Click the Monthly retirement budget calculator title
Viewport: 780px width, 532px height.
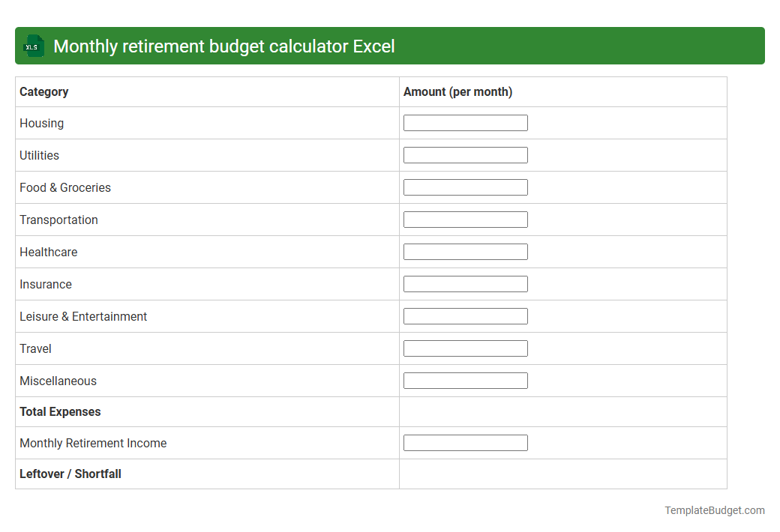point(225,46)
